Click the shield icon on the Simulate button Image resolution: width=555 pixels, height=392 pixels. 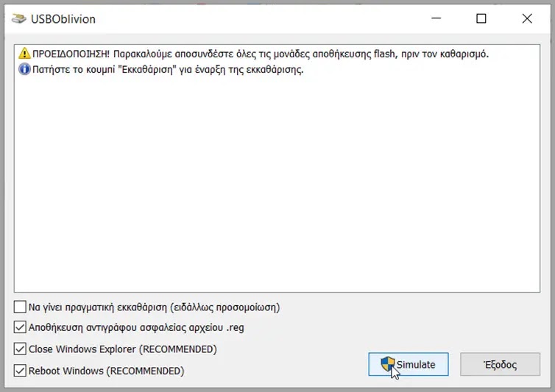tap(388, 364)
